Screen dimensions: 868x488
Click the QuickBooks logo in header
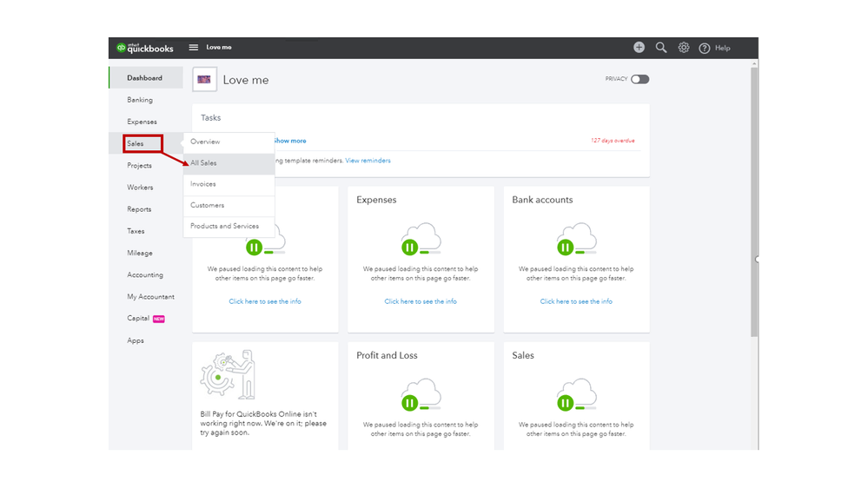145,48
